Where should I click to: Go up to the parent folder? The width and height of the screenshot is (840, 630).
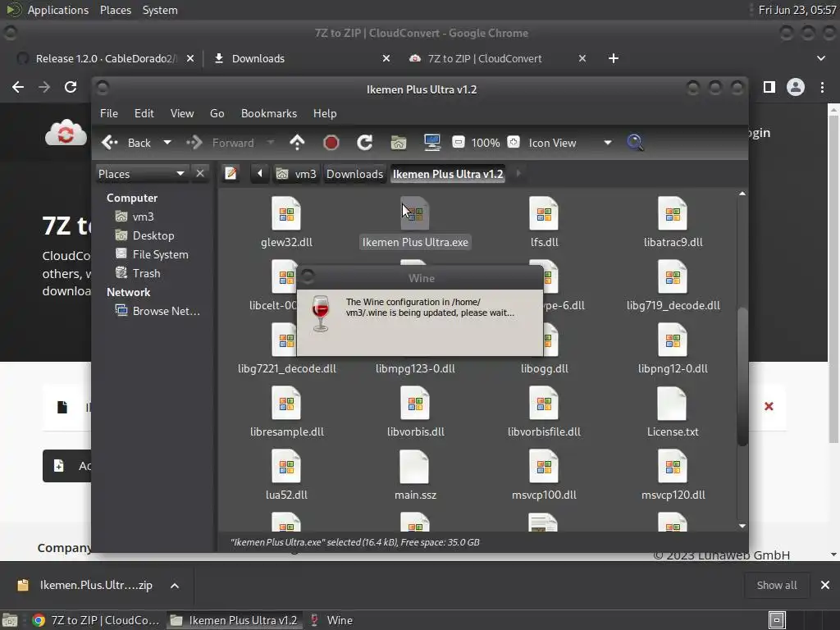coord(297,143)
